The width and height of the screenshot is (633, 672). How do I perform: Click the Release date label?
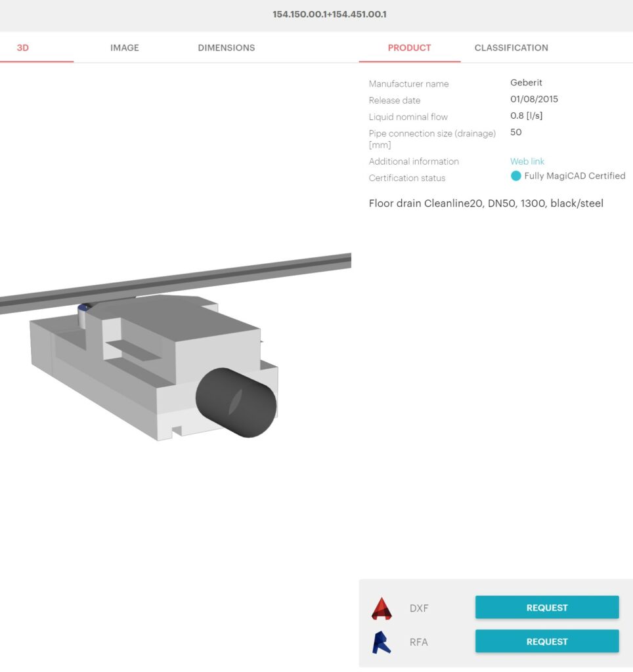coord(395,100)
